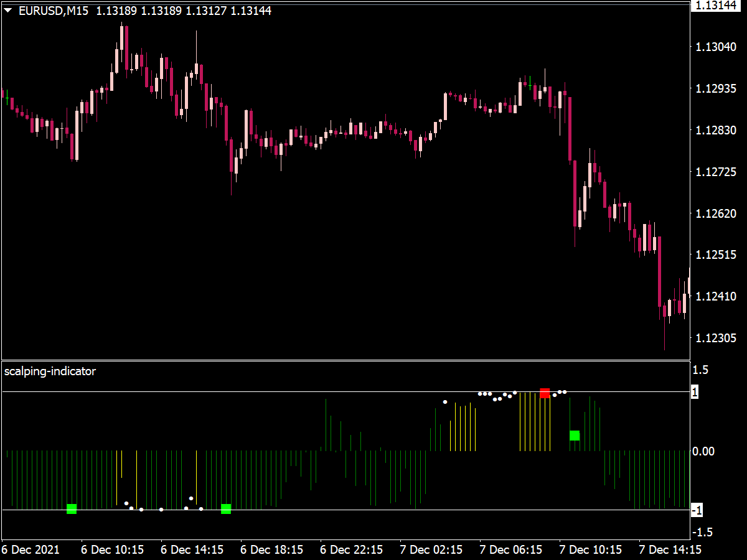Click the 1.12830 price axis label
747x560 pixels.
click(x=716, y=130)
